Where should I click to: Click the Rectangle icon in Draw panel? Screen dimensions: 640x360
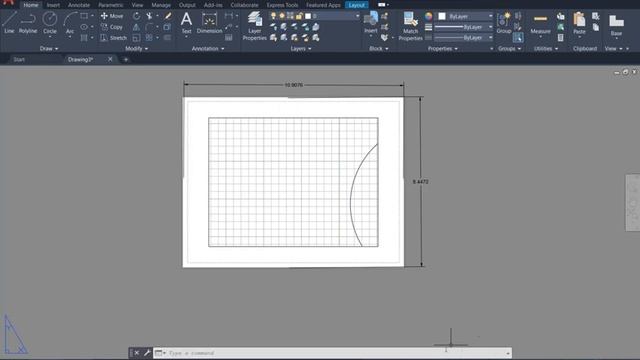coord(84,16)
